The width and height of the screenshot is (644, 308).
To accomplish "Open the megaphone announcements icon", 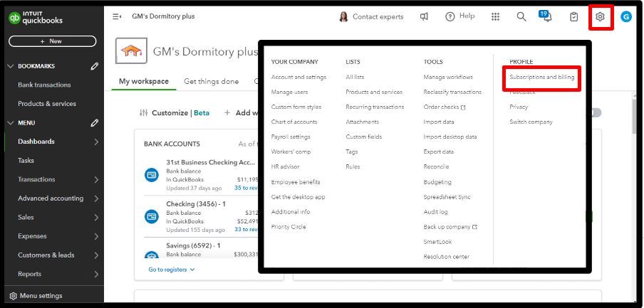I will click(x=425, y=17).
